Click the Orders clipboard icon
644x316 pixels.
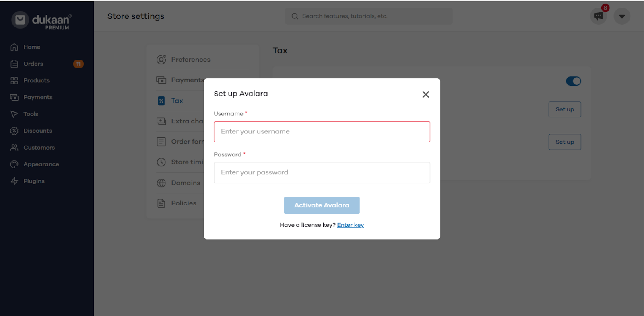(14, 64)
